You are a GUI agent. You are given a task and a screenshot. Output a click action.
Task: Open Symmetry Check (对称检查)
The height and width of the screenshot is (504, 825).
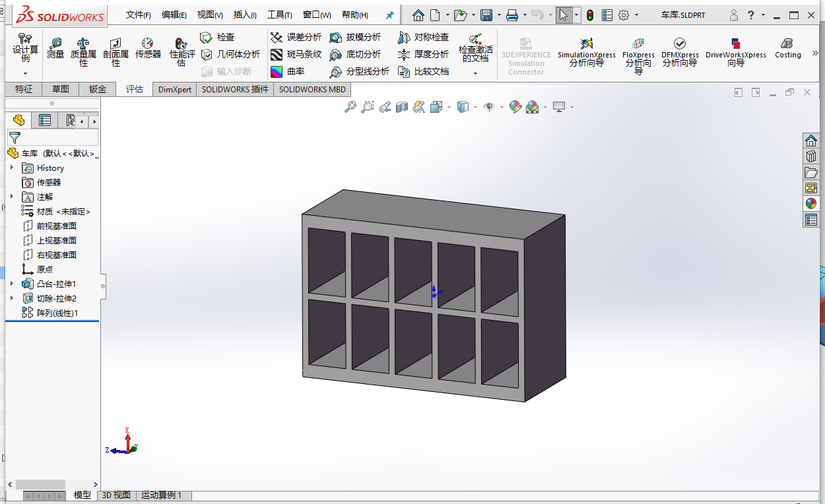pyautogui.click(x=424, y=38)
